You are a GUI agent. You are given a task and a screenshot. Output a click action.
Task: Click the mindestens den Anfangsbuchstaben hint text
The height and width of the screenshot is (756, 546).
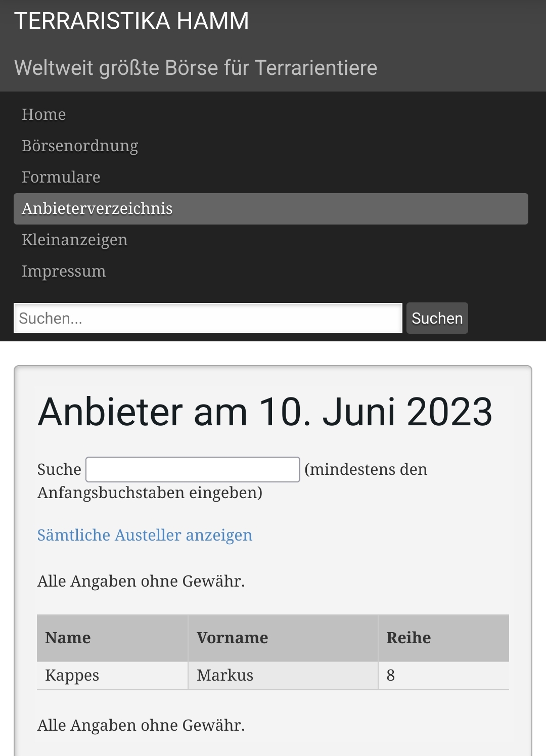[x=233, y=481]
